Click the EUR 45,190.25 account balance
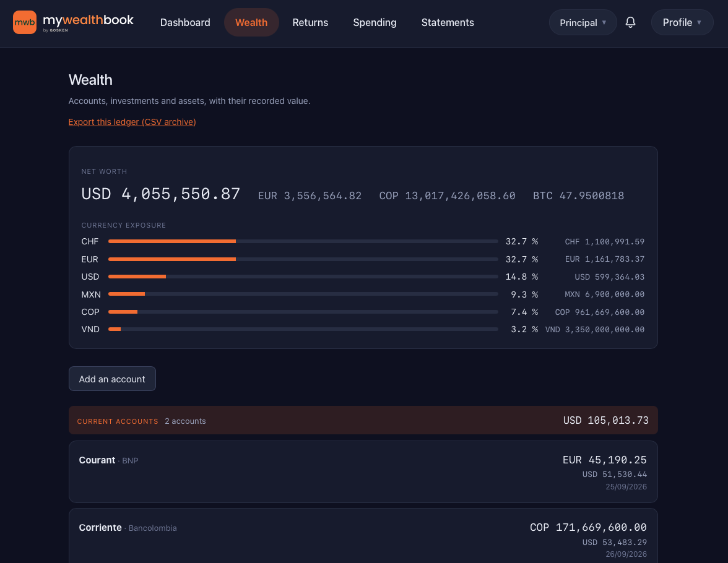Screen dimensions: 728x563 604,460
